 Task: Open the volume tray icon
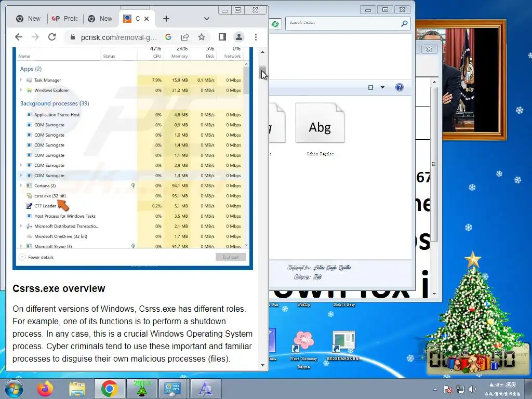point(472,389)
